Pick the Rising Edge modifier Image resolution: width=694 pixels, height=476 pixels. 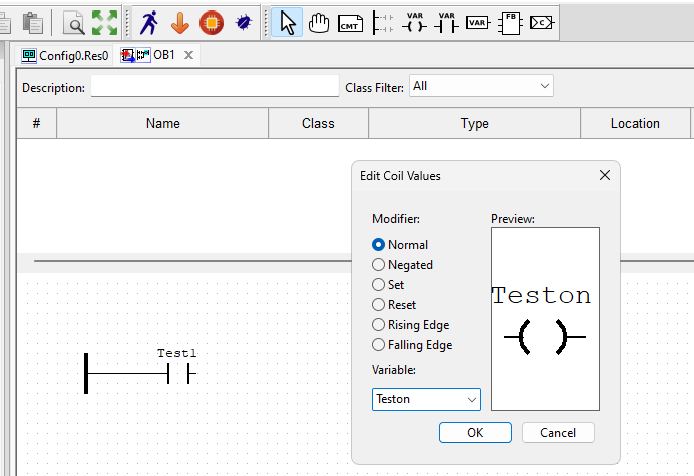click(x=379, y=325)
